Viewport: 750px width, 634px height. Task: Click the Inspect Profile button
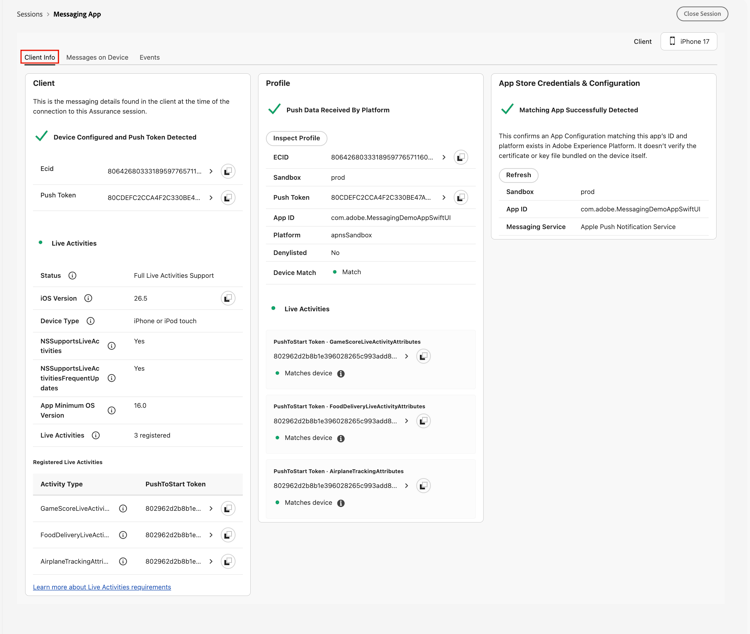[297, 138]
